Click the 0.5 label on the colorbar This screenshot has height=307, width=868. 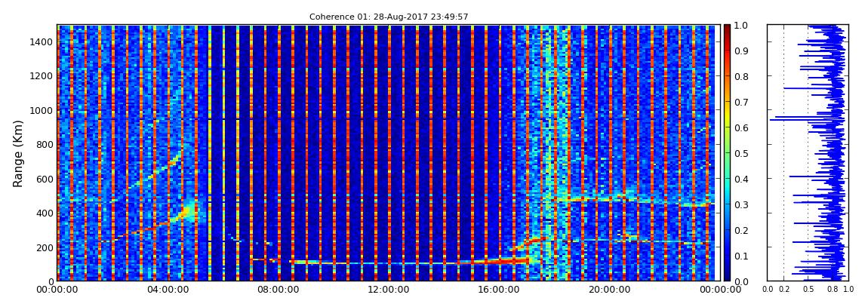pos(741,153)
